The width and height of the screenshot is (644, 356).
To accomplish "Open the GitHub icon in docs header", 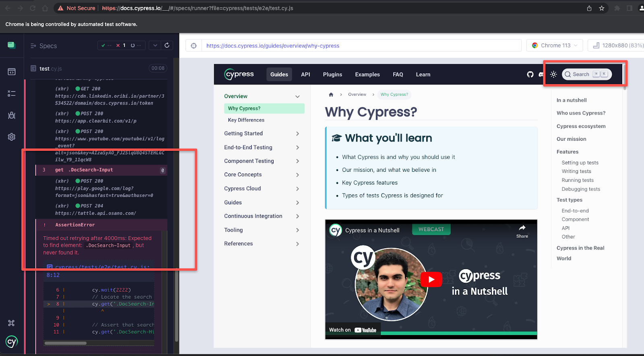I will coord(530,74).
